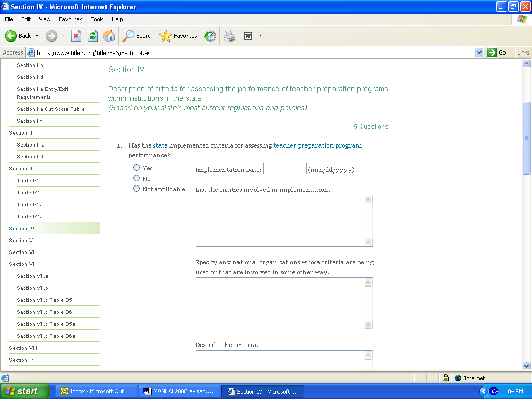532x399 pixels.
Task: Open Section IX in the sidebar
Action: pos(22,360)
